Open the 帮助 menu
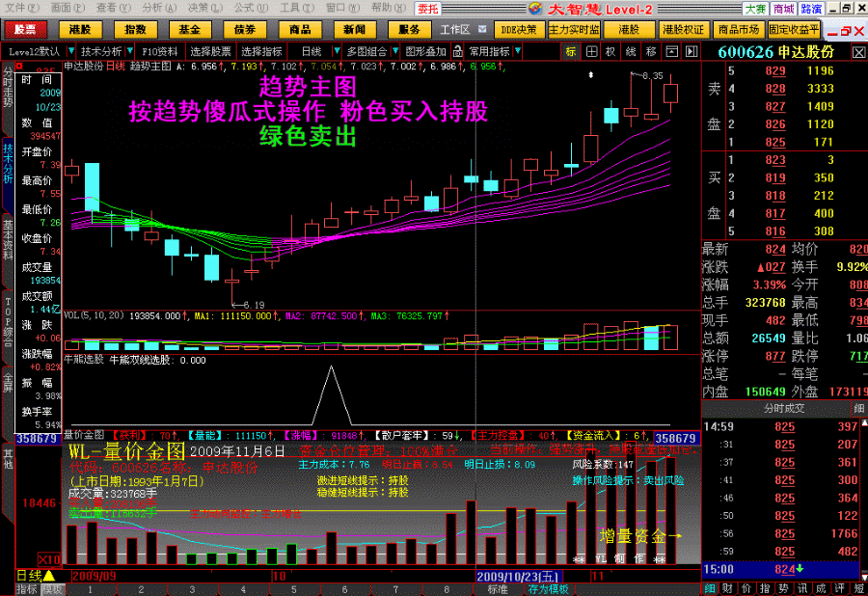Screen dimensions: 868x596 388,8
